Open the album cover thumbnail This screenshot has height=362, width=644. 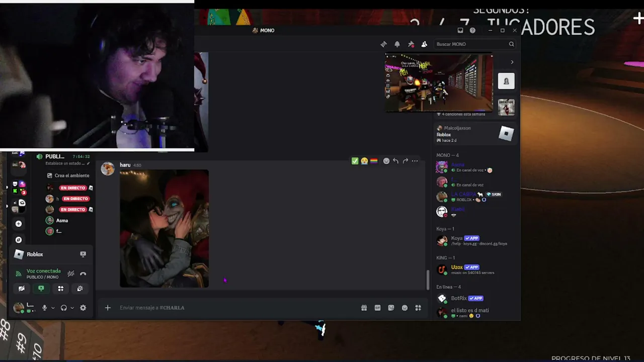(x=506, y=107)
